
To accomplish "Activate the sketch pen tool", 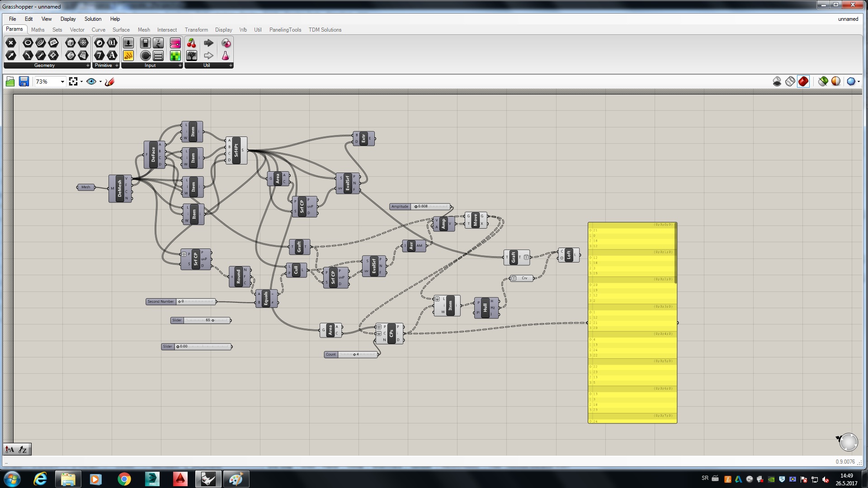I will 109,82.
